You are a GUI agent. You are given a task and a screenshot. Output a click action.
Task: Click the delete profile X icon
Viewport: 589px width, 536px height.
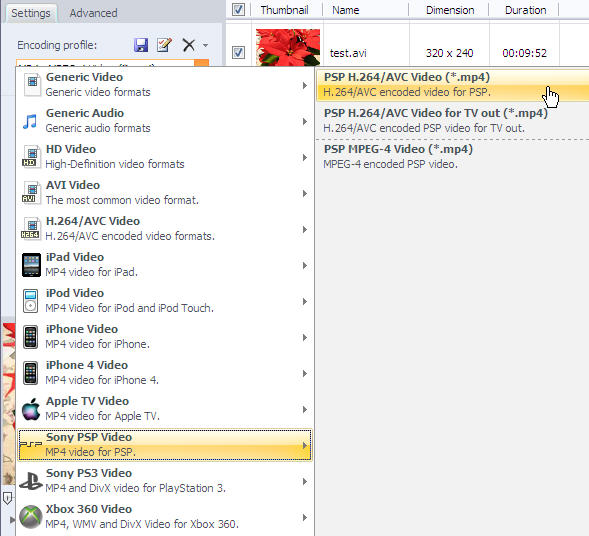[x=189, y=45]
